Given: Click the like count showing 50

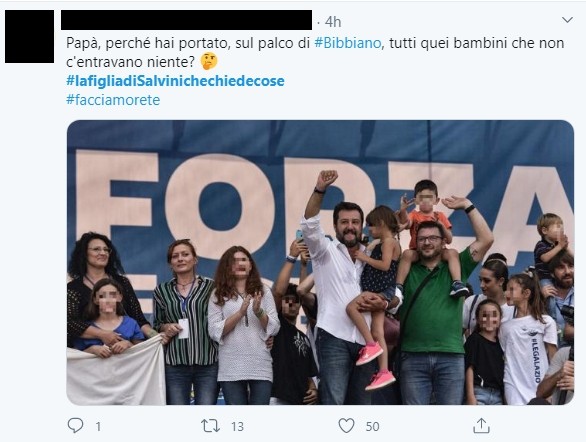Looking at the screenshot, I should [x=372, y=426].
